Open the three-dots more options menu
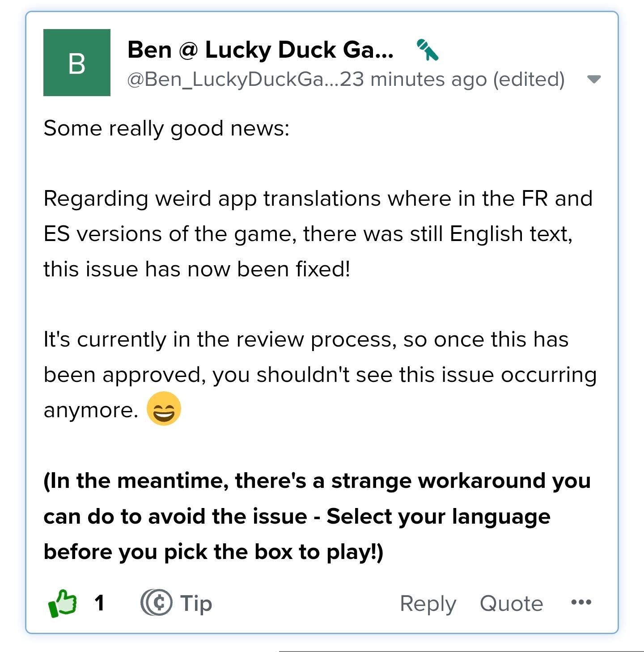 (581, 602)
